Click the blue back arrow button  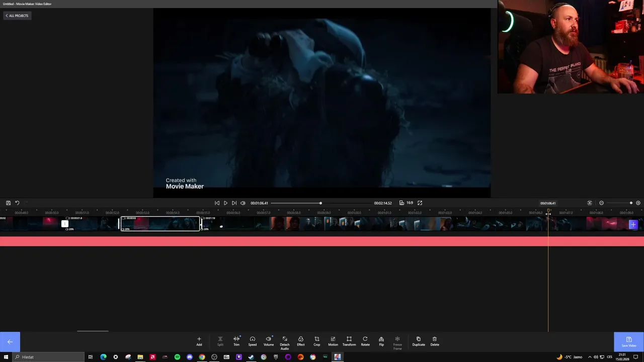coord(10,342)
